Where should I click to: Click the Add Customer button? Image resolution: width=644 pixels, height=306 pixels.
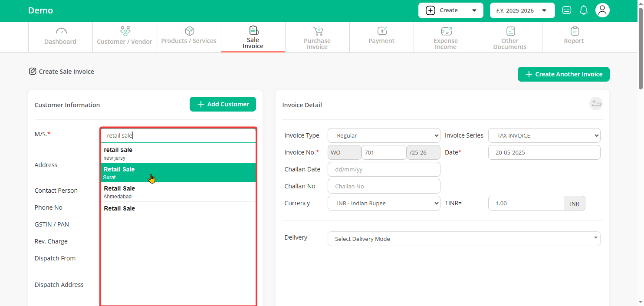(223, 104)
